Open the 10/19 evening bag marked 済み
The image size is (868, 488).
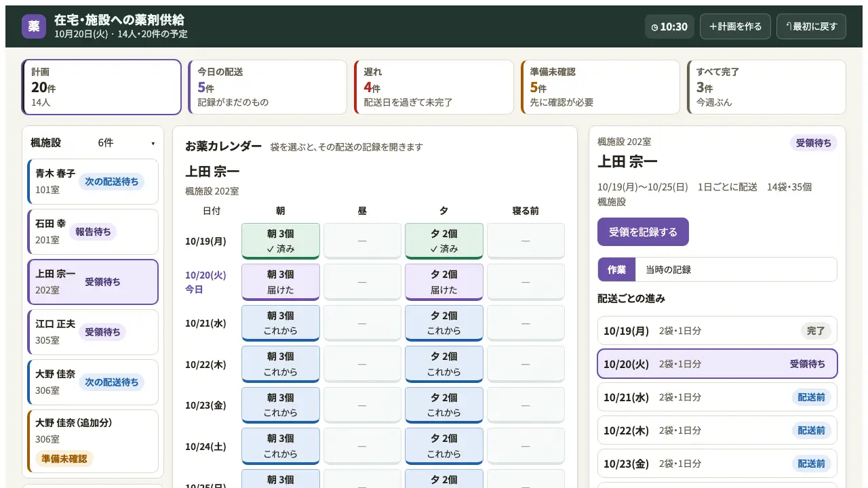(x=444, y=241)
